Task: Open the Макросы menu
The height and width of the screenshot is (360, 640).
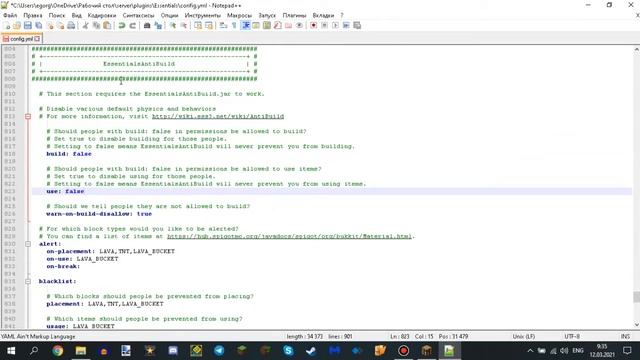Action: 239,16
